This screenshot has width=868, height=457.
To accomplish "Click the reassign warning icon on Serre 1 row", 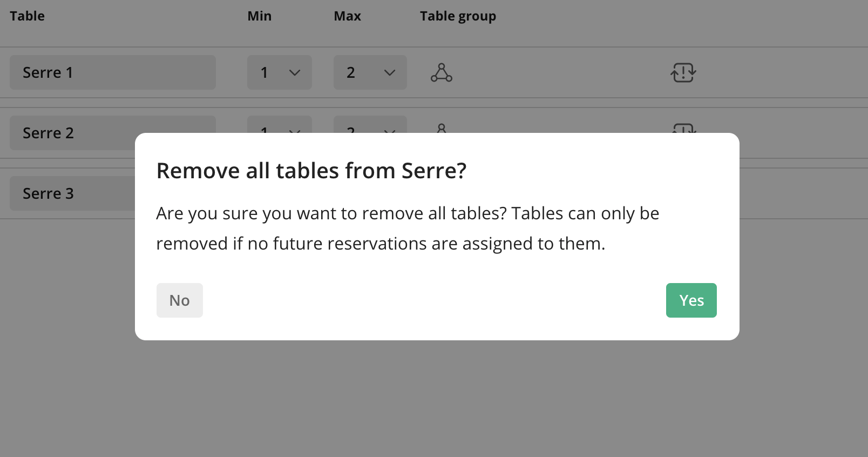I will pos(683,72).
